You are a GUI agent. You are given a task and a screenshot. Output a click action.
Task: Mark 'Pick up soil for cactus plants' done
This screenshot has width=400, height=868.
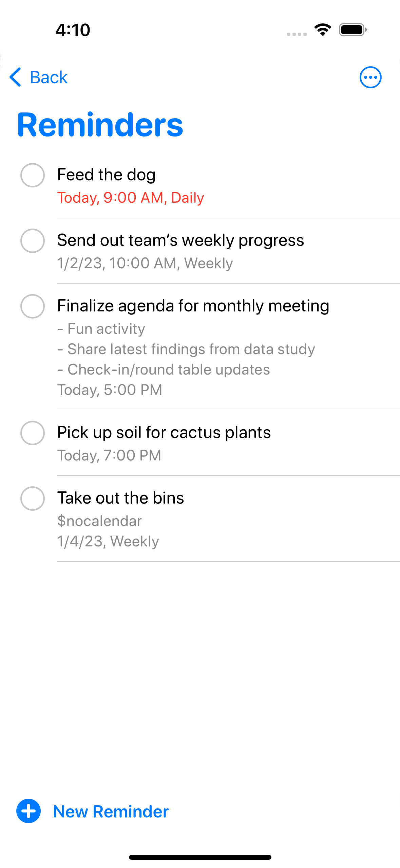click(33, 433)
